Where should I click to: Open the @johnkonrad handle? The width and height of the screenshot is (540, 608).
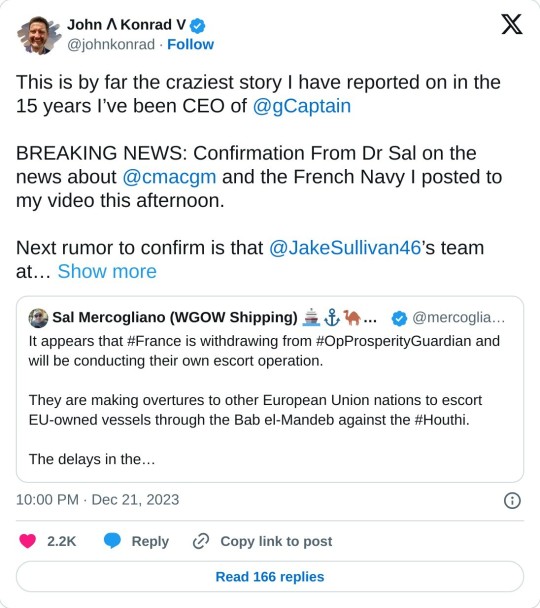[x=111, y=45]
